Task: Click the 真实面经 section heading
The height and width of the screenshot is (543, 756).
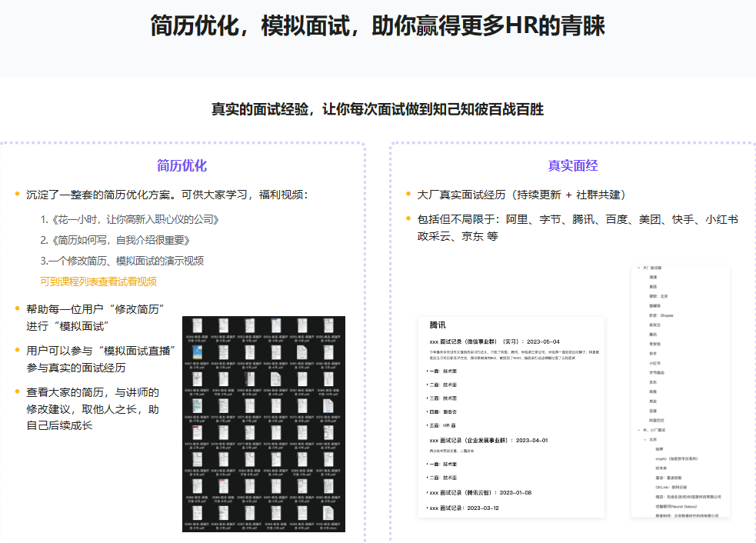Action: (x=573, y=165)
